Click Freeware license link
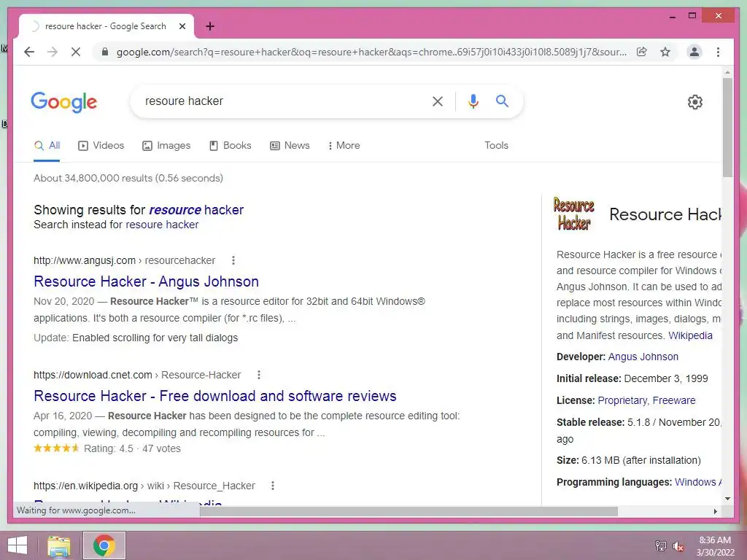This screenshot has height=560, width=747. point(674,400)
